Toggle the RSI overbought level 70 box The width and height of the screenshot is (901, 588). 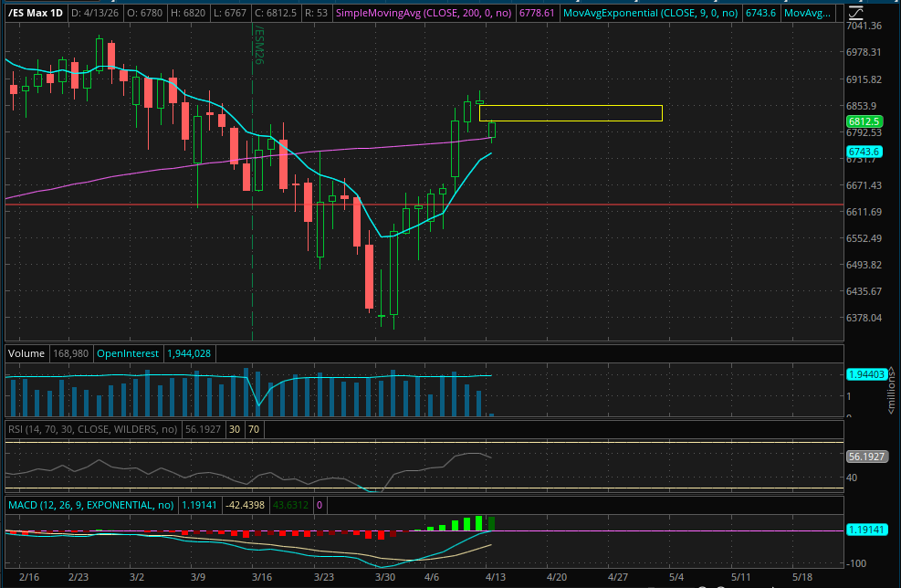[x=253, y=428]
